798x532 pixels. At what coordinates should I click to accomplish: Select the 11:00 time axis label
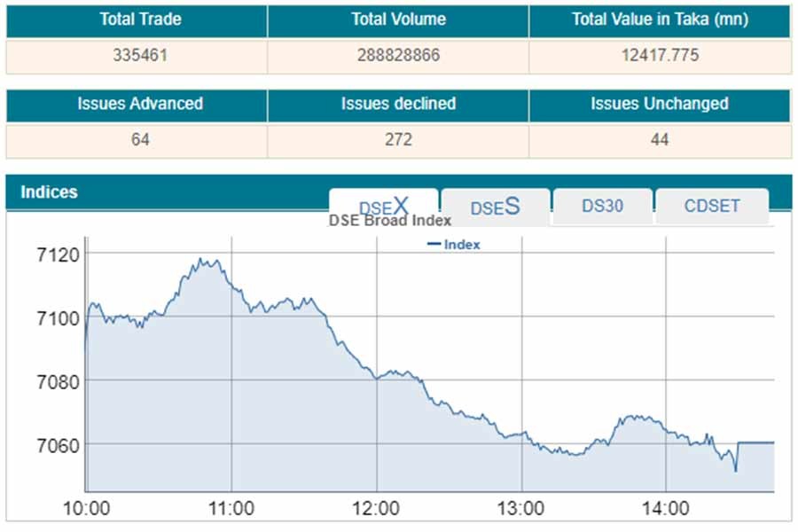pyautogui.click(x=231, y=509)
